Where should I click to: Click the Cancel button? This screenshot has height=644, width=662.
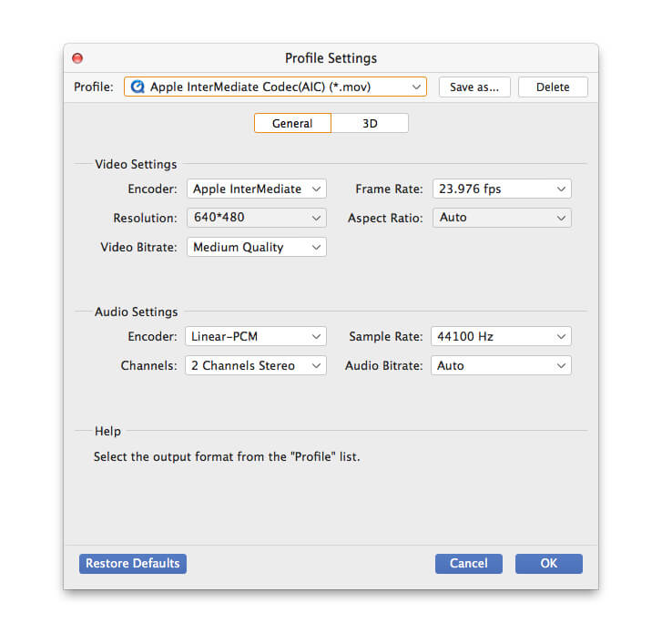click(x=469, y=563)
